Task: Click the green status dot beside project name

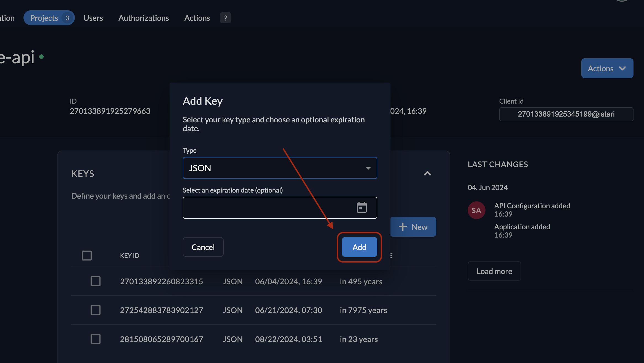Action: [x=41, y=57]
